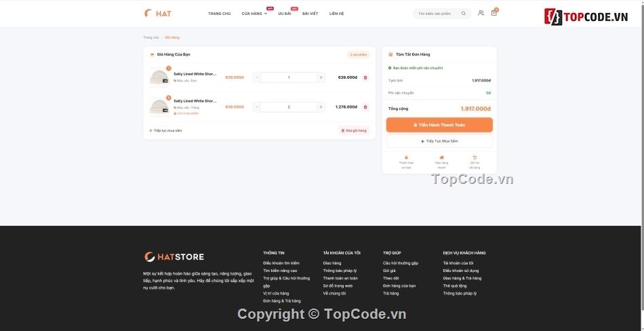Click footer link Theo dõi

point(391,278)
